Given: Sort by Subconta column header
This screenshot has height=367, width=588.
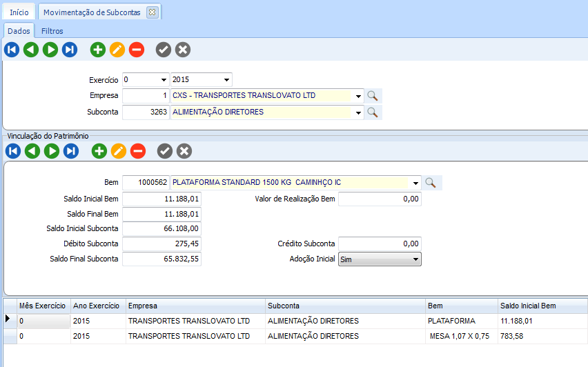Looking at the screenshot, I should (345, 306).
